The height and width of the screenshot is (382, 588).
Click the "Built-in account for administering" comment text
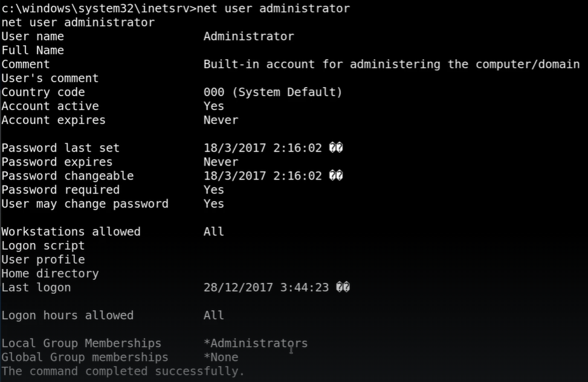click(321, 64)
